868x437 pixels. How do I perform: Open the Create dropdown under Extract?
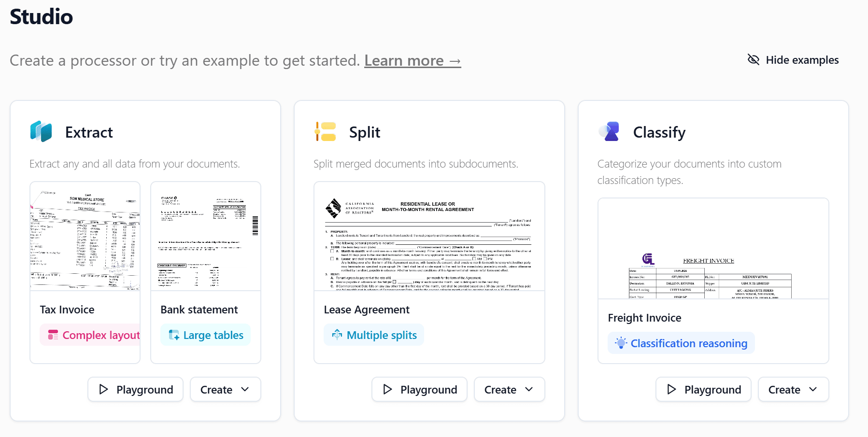(x=225, y=389)
